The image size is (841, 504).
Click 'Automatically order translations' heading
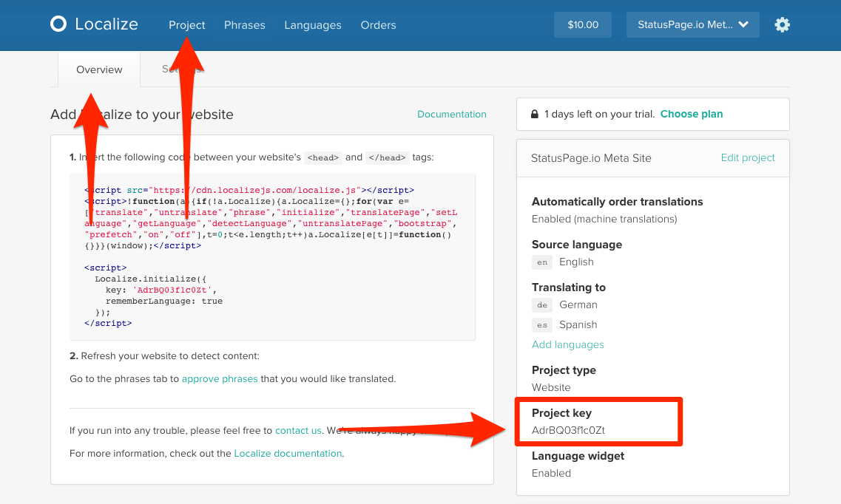617,202
